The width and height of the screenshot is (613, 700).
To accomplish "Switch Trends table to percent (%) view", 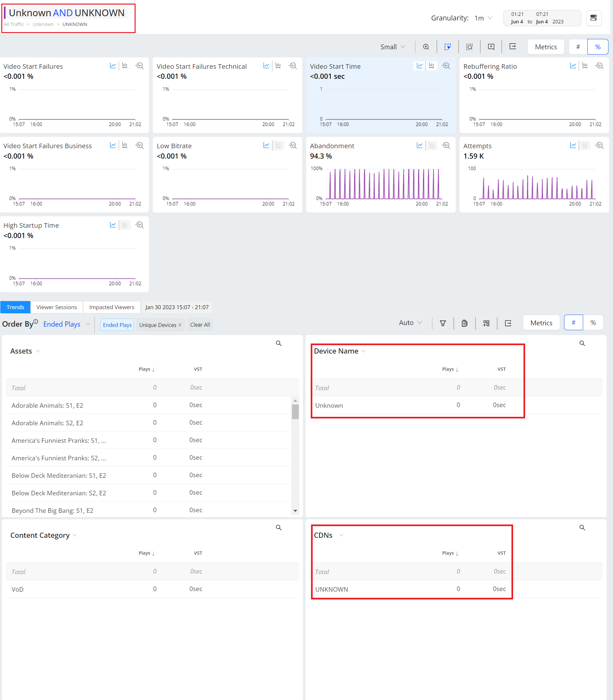I will click(593, 323).
